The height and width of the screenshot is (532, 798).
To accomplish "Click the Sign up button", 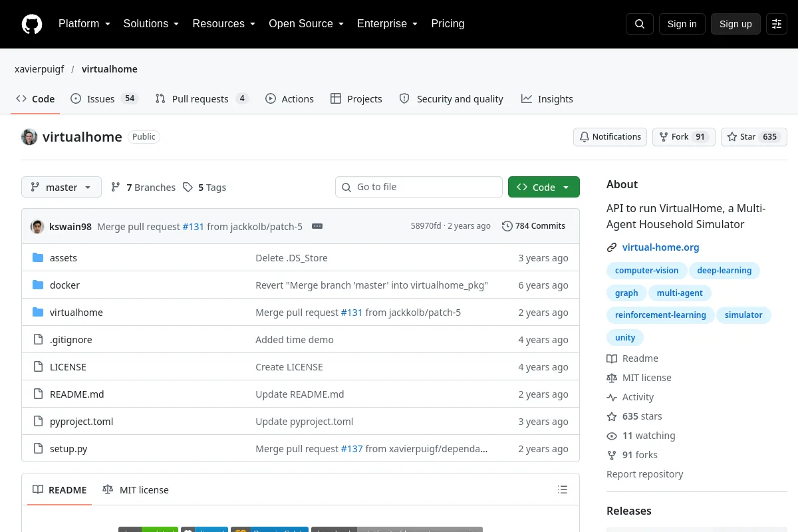I will (735, 24).
